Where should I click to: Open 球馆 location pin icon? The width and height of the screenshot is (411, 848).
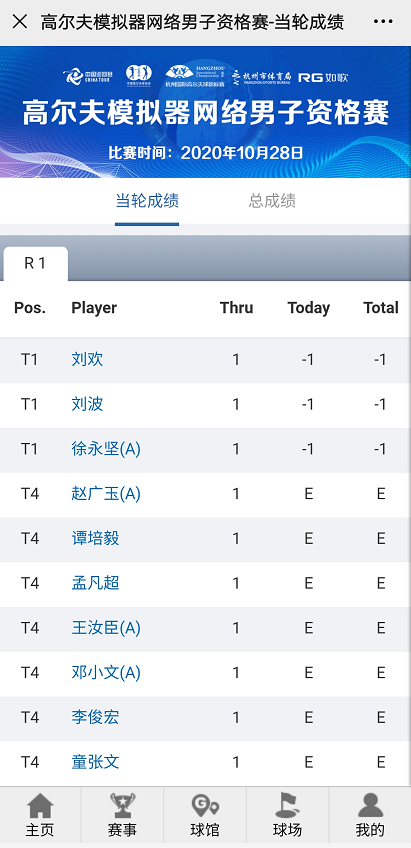pyautogui.click(x=205, y=815)
